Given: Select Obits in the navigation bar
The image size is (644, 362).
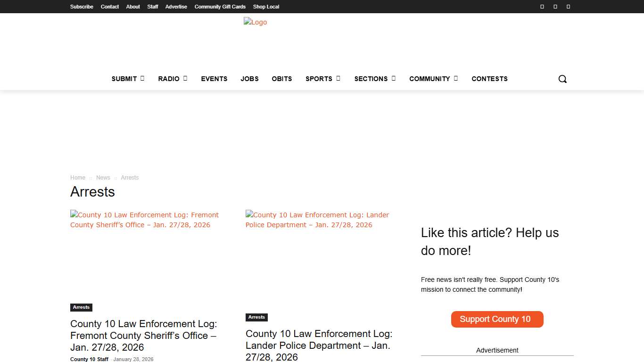Looking at the screenshot, I should [x=282, y=79].
